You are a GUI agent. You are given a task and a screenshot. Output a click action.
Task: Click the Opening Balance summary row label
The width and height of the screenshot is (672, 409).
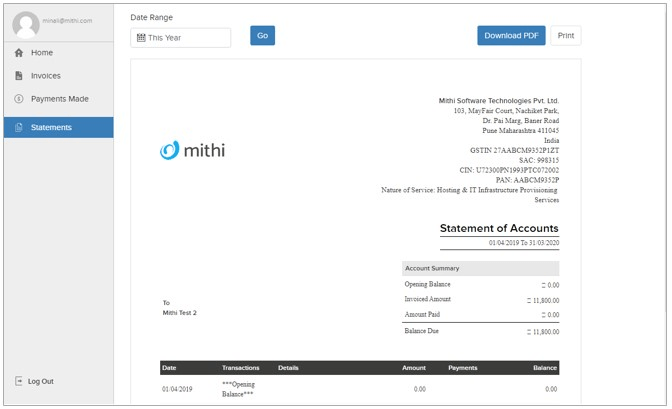coord(427,284)
